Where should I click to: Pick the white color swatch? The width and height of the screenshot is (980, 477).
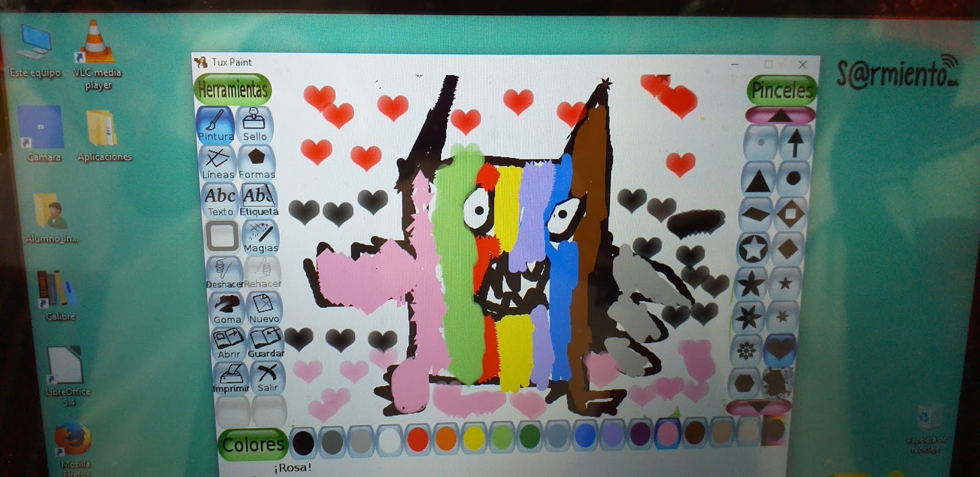[388, 441]
